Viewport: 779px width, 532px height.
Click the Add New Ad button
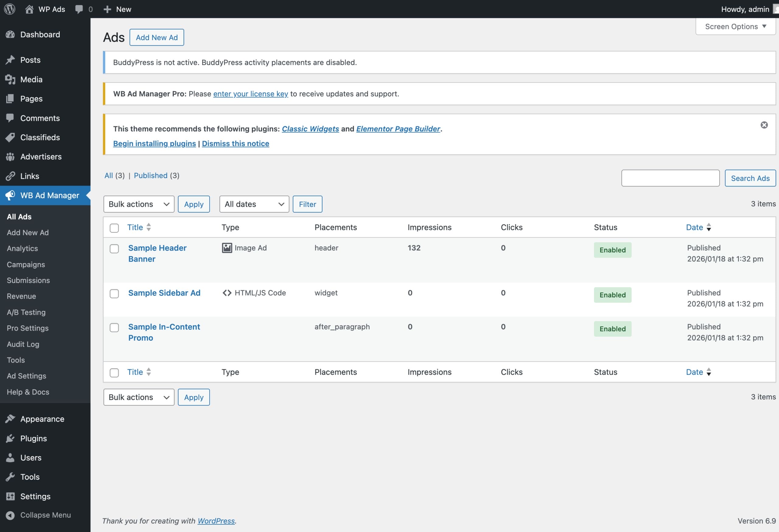coord(156,37)
